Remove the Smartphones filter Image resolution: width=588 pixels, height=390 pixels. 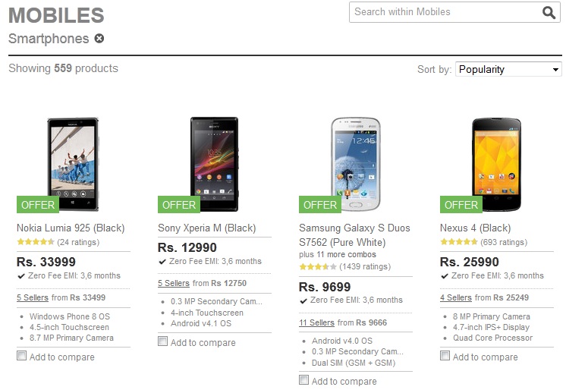point(99,39)
